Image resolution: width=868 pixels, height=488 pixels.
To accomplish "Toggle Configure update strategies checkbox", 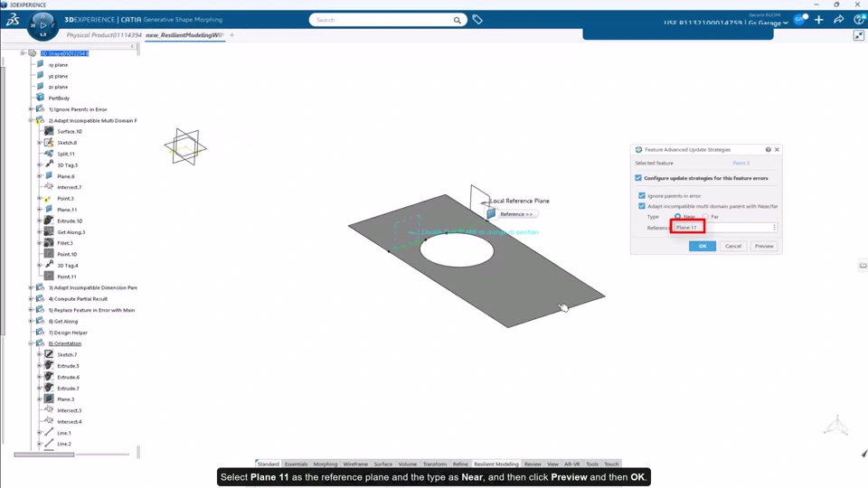I will (638, 178).
